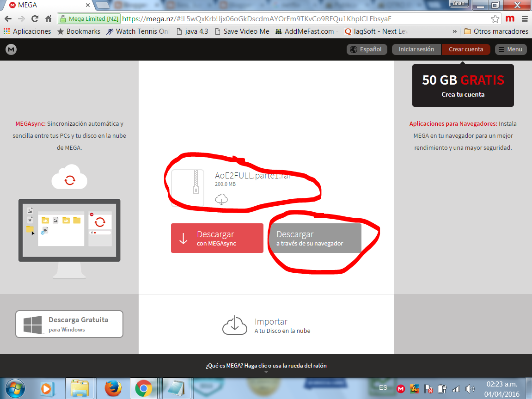Screen dimensions: 532x399
Task: Click the Crear cuenta button
Action: 466,49
